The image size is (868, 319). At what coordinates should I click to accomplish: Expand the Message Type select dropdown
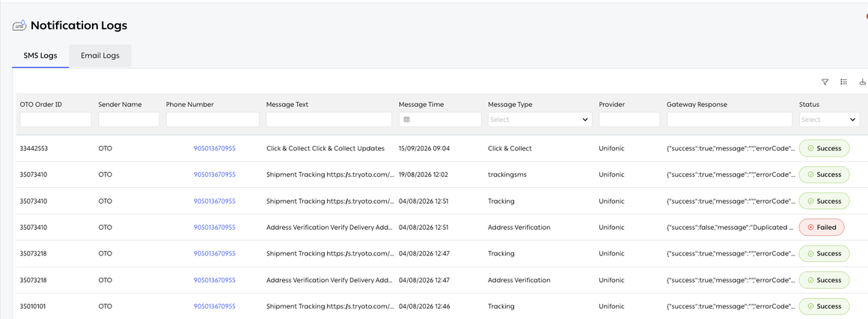[540, 120]
